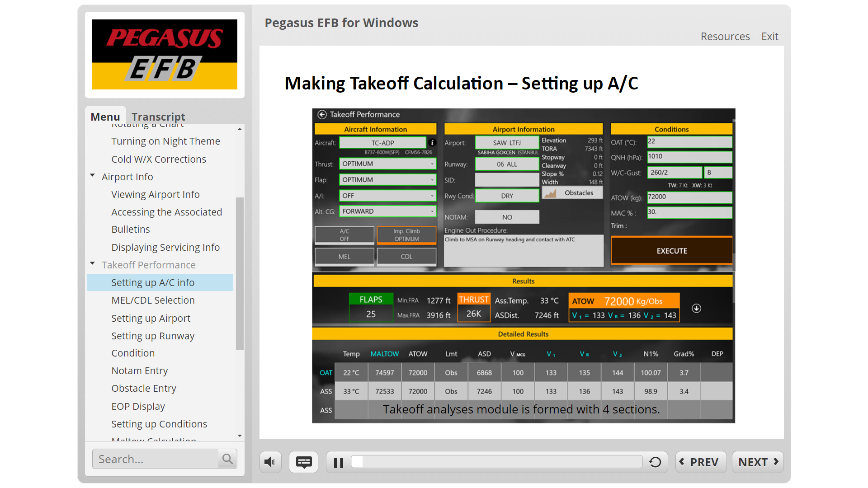The height and width of the screenshot is (488, 868).
Task: Focus the Search text field
Action: click(156, 459)
